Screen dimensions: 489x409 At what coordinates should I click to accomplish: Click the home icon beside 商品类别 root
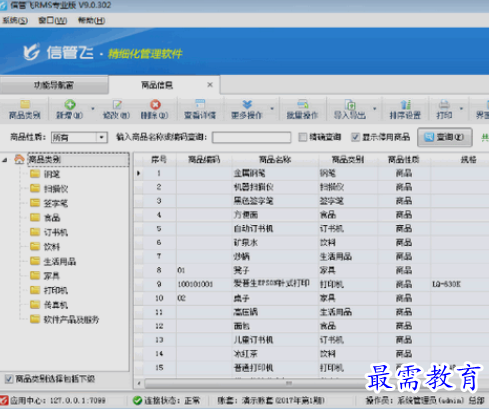point(19,159)
